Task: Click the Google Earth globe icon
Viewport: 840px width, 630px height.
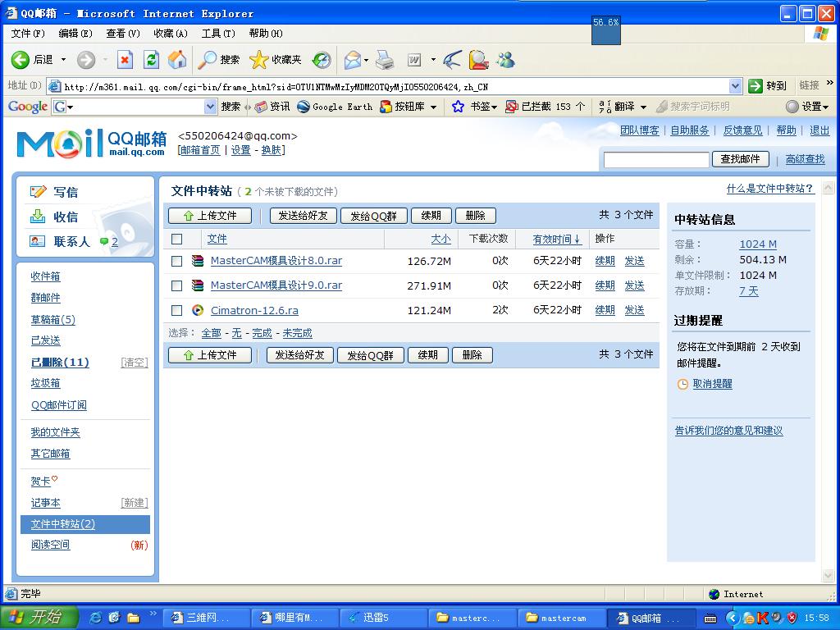Action: coord(304,107)
